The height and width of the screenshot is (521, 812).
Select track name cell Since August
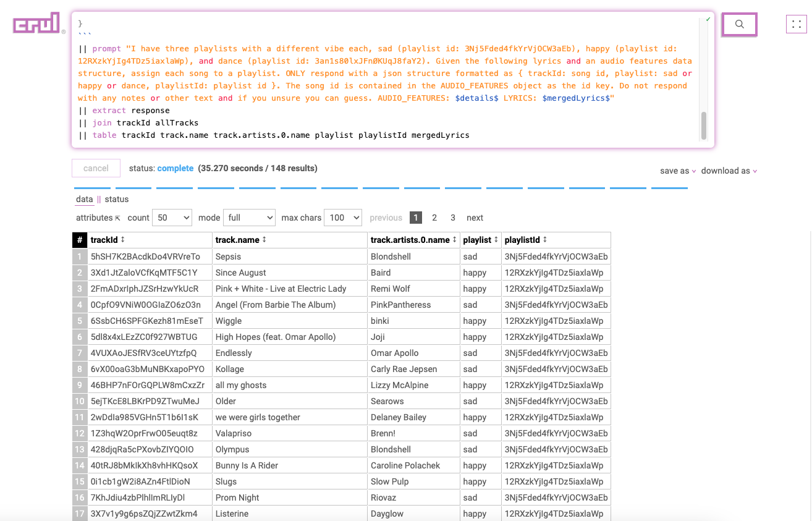pyautogui.click(x=290, y=273)
